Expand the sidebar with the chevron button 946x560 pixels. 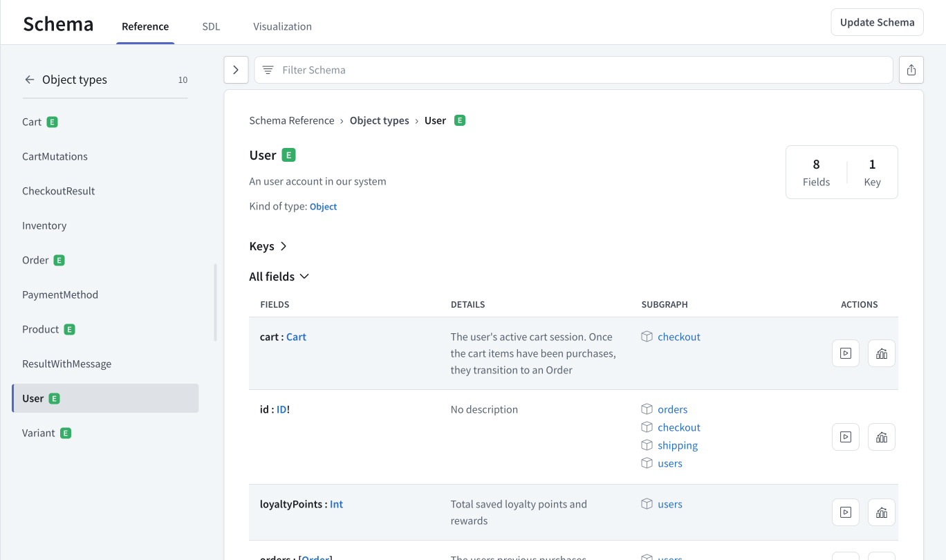click(236, 70)
